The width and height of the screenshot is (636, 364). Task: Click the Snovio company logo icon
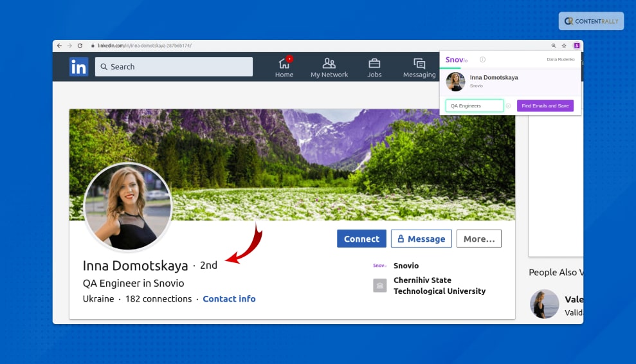point(379,266)
